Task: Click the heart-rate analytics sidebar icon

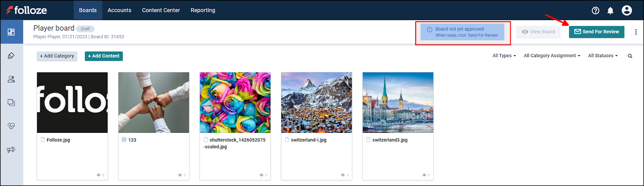Action: click(x=11, y=126)
